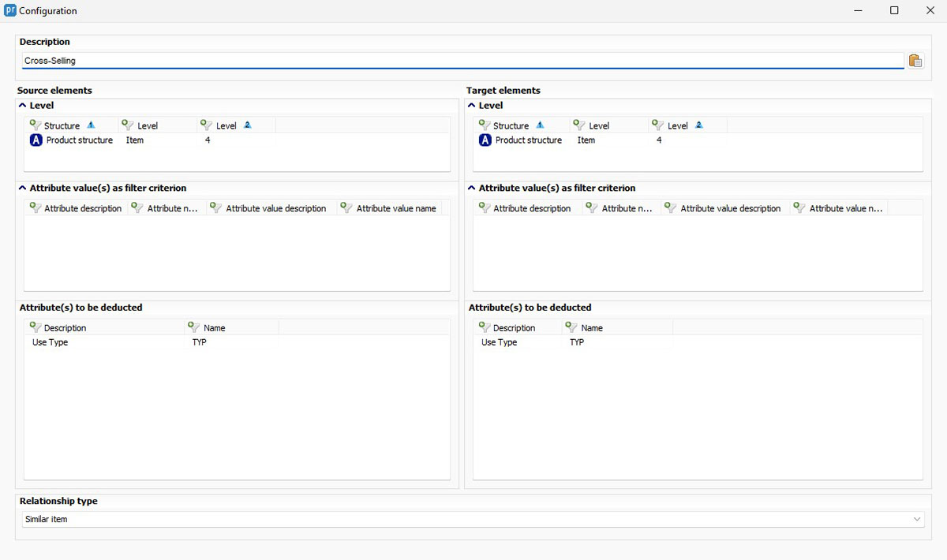Screen dimensions: 947x560
Task: Collapse Target Attribute value(s) as filter criterion
Action: tap(471, 189)
